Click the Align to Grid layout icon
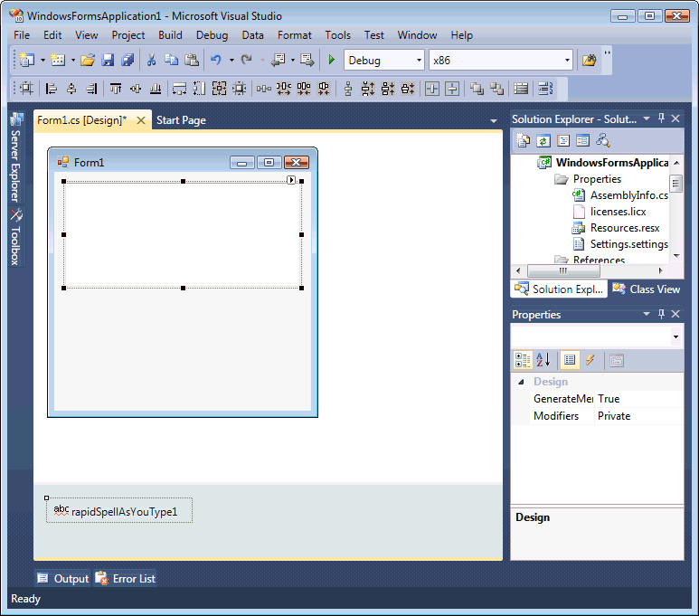699x616 pixels. point(26,89)
